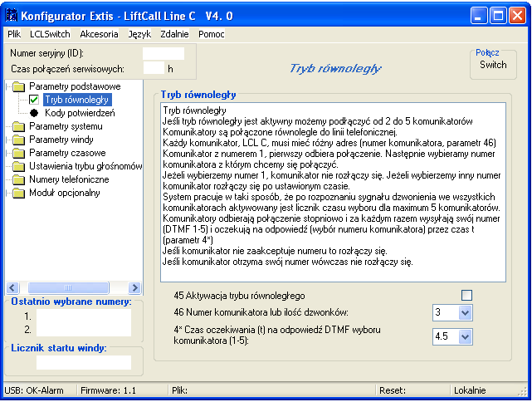This screenshot has width=532, height=402.
Task: Open the Język menu
Action: click(139, 34)
